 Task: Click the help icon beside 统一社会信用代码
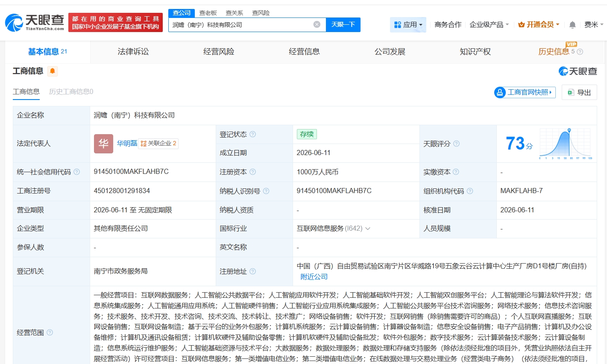pyautogui.click(x=76, y=172)
